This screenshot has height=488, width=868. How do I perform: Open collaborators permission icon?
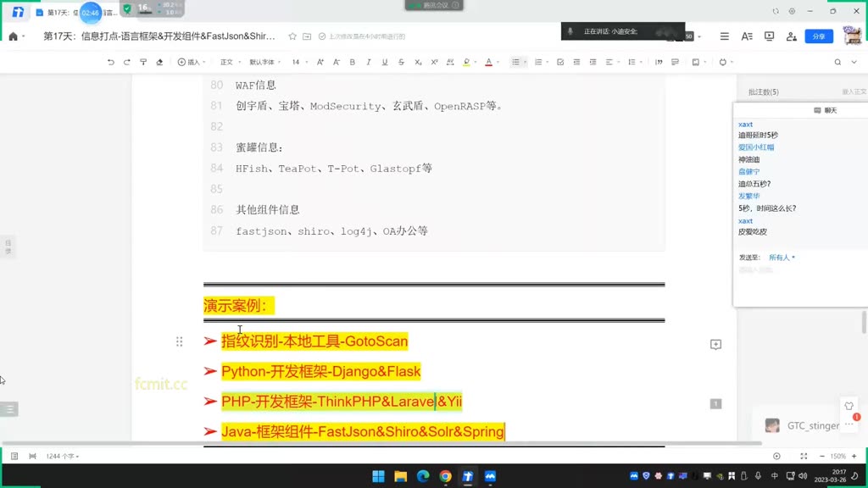pos(792,36)
